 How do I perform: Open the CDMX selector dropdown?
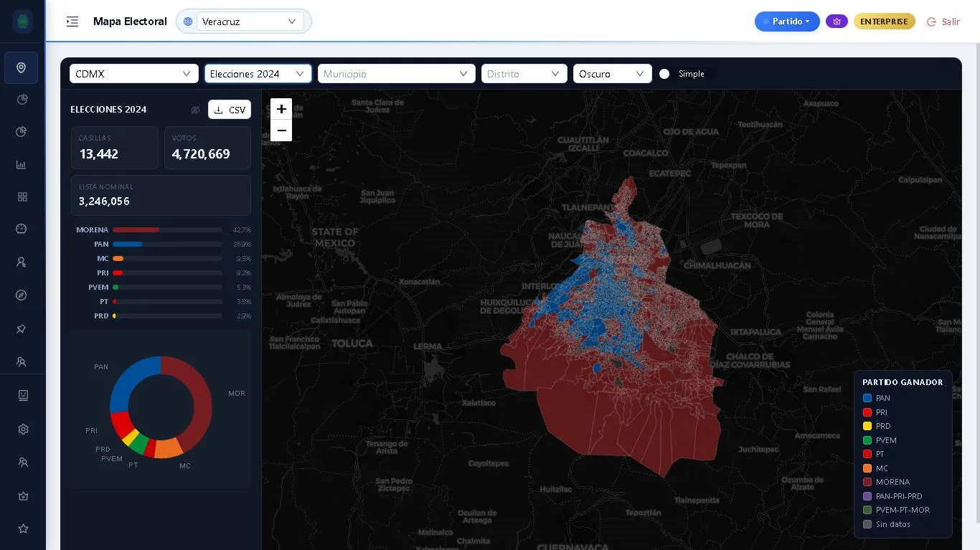coord(134,74)
